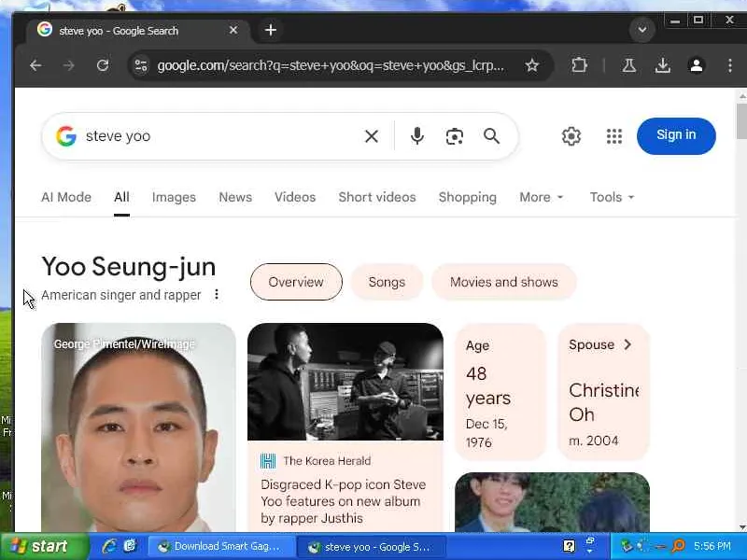Expand the More dropdown
Image resolution: width=747 pixels, height=560 pixels.
(542, 197)
